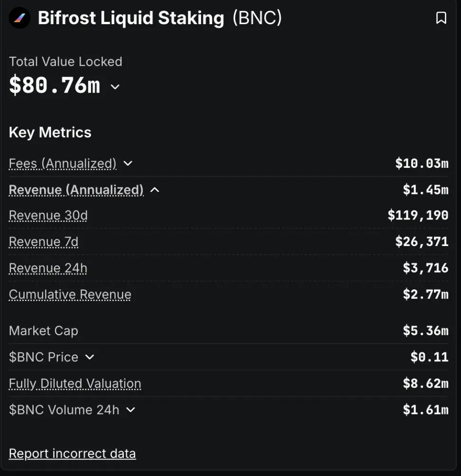Select the Revenue 24h label

[48, 268]
